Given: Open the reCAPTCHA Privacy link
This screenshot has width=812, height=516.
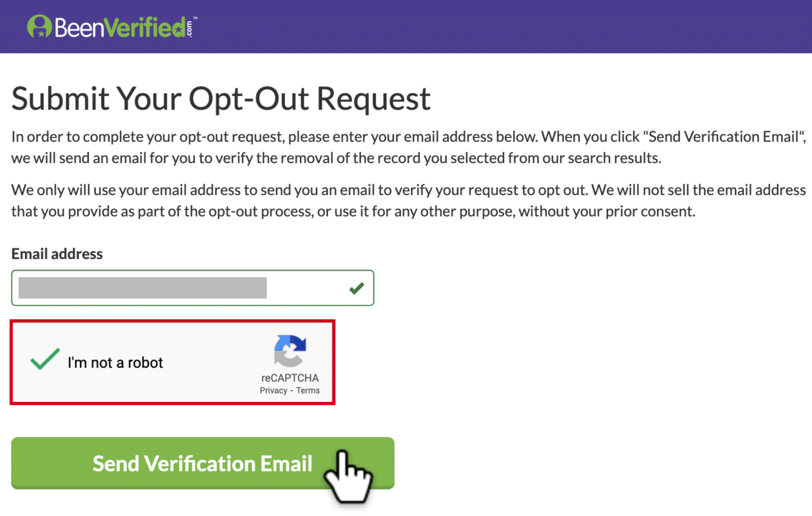Looking at the screenshot, I should 273,391.
